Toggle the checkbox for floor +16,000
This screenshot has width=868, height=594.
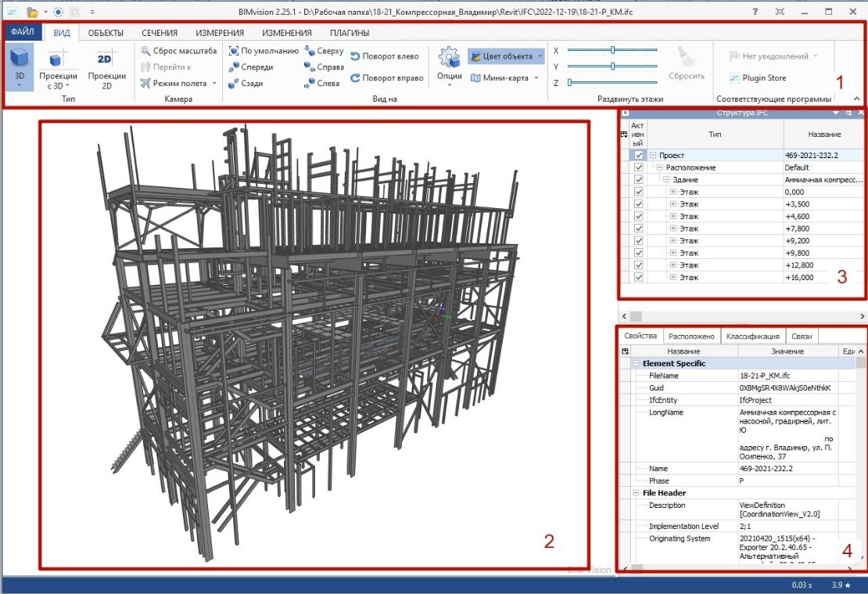tap(639, 277)
